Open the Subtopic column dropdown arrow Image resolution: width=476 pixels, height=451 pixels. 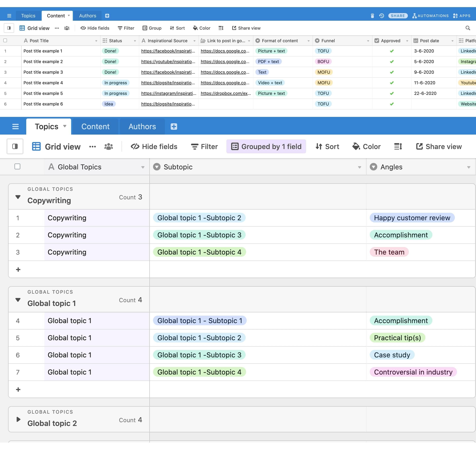tap(359, 167)
